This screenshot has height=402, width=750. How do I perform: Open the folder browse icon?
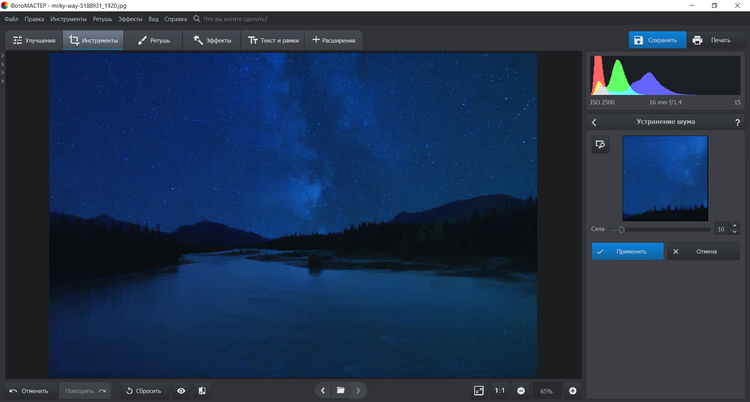pyautogui.click(x=340, y=390)
